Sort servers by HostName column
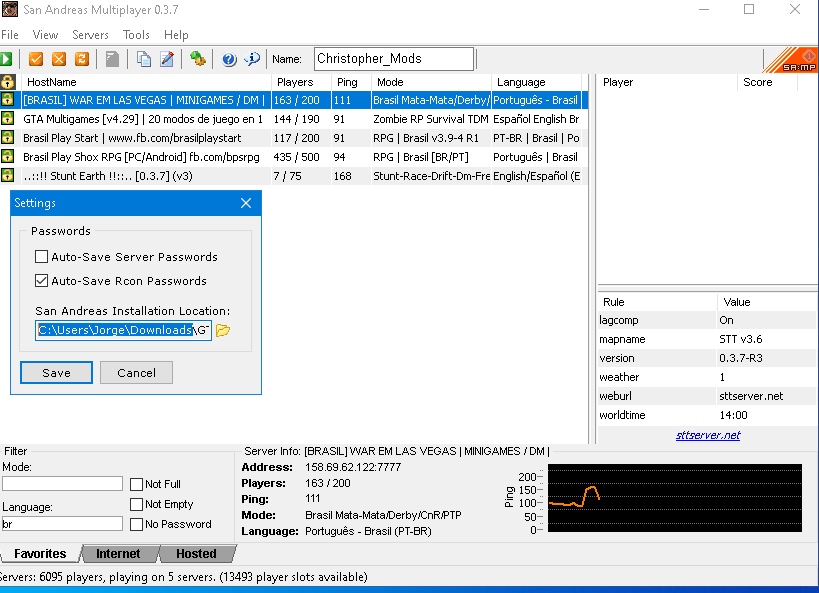 coord(144,82)
